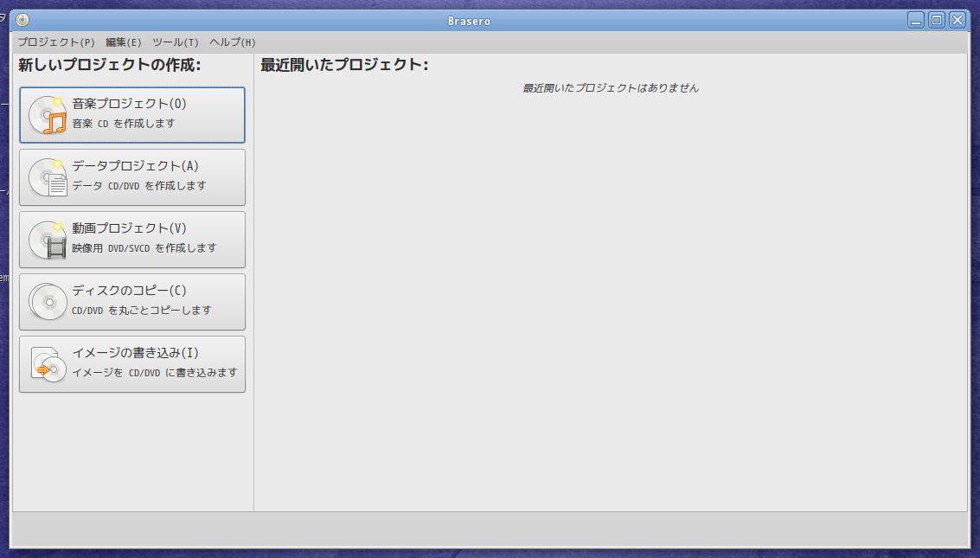Start a データプロジェクト(A) data project

tap(131, 177)
